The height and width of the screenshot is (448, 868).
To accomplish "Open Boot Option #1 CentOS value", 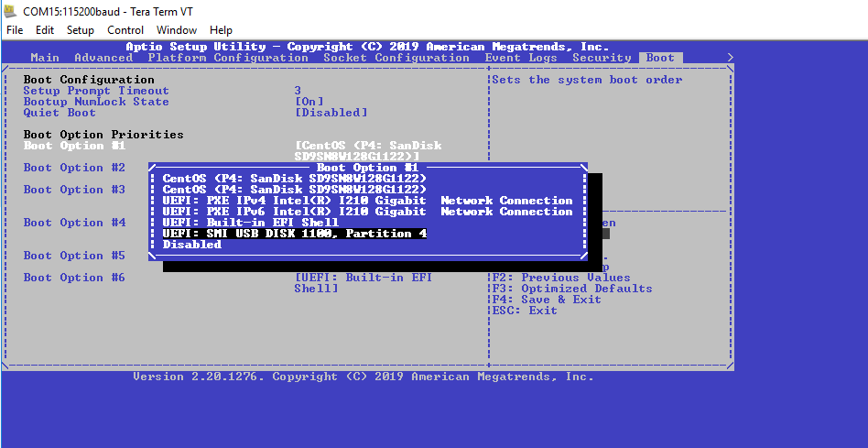I will (x=368, y=151).
